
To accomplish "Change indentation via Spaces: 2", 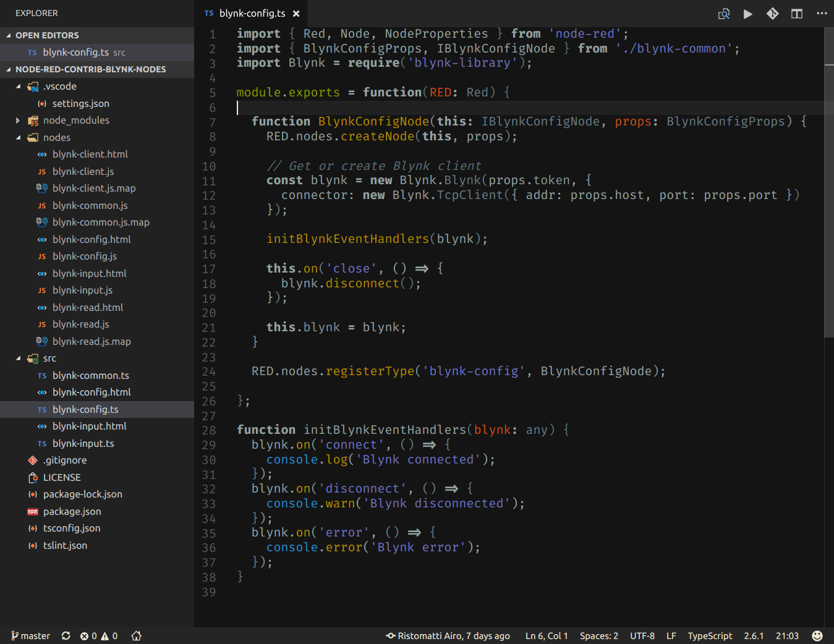I will [599, 636].
